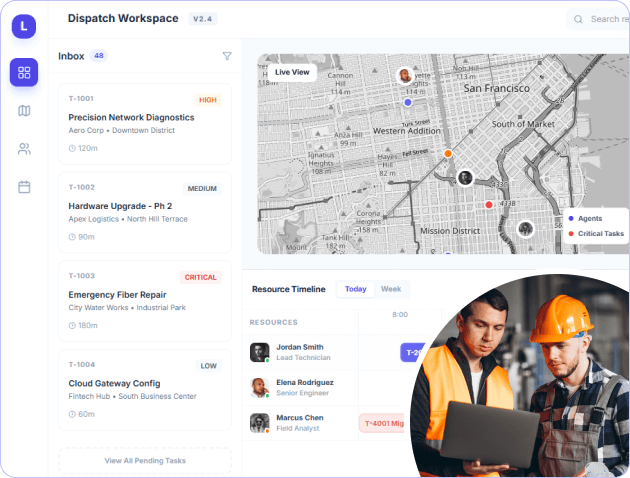Click clock icon on T-1003 card

point(72,325)
